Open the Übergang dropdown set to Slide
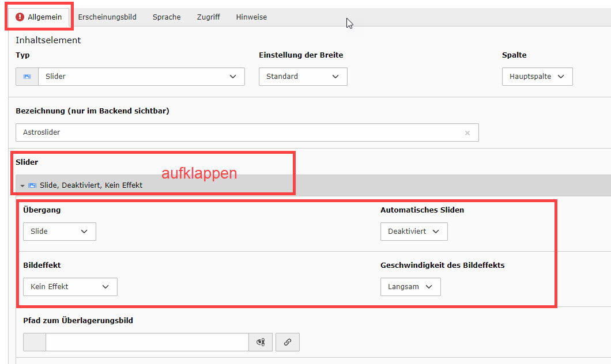The height and width of the screenshot is (364, 611). tap(59, 232)
